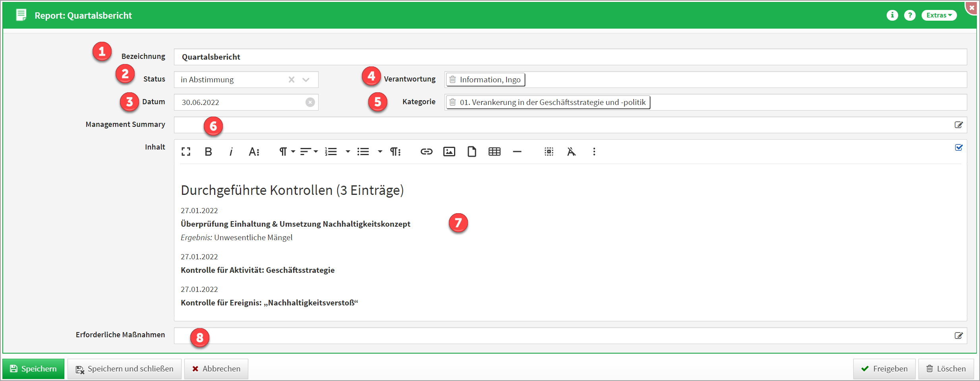Expand the bulleted list options arrow
980x381 pixels.
(380, 152)
